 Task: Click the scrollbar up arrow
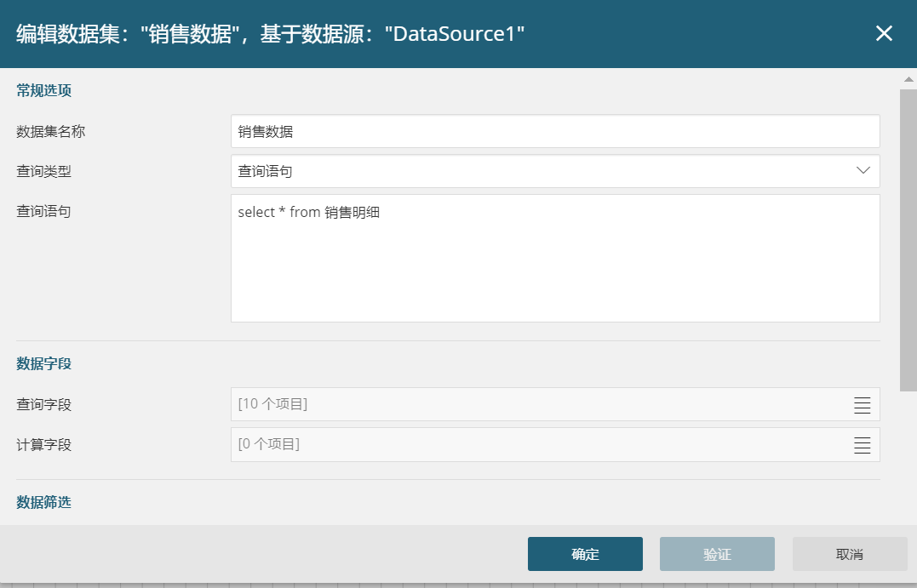click(908, 79)
